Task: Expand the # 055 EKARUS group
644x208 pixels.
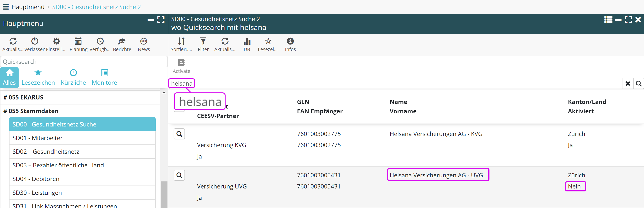Action: pyautogui.click(x=23, y=97)
